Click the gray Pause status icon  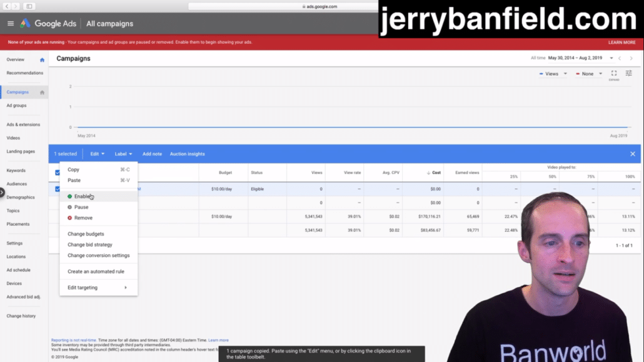point(70,207)
